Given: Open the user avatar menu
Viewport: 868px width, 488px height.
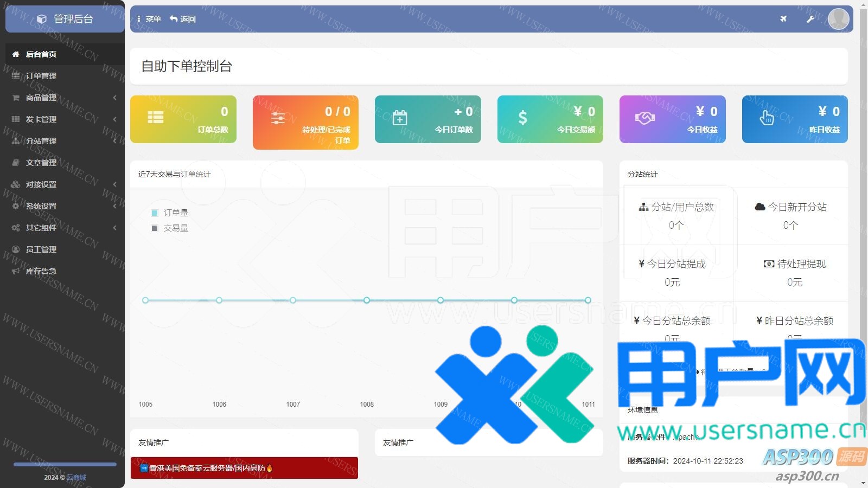Looking at the screenshot, I should point(838,19).
